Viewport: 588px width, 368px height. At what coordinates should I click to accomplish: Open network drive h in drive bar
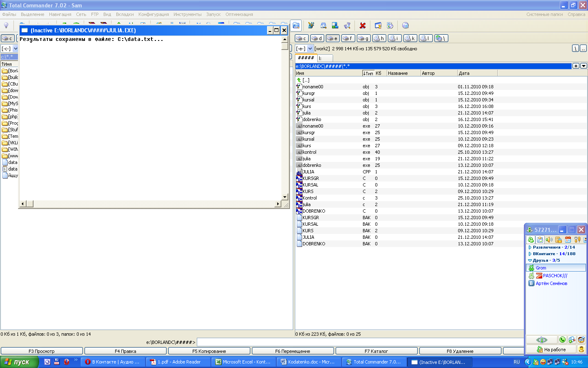379,38
